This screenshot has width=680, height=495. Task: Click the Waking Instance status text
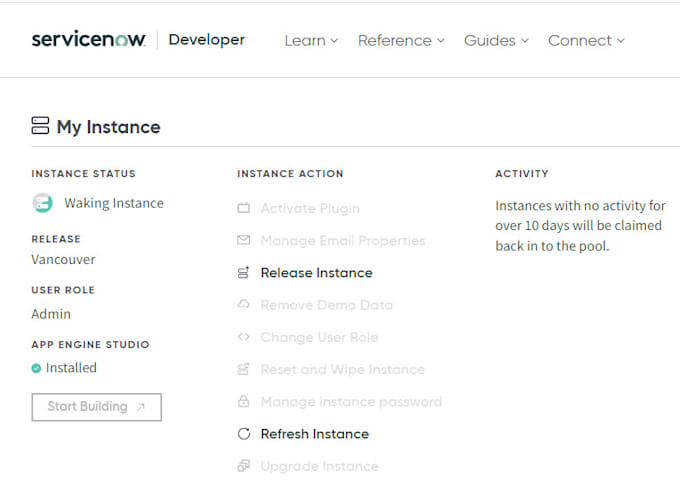click(114, 203)
